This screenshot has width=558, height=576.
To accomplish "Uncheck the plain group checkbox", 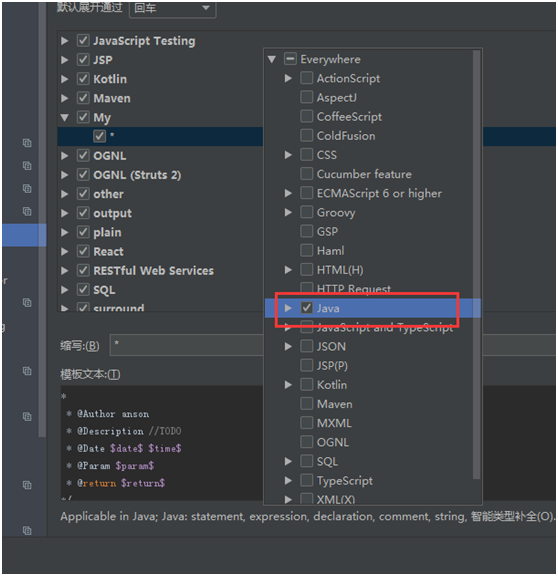I will 83,232.
